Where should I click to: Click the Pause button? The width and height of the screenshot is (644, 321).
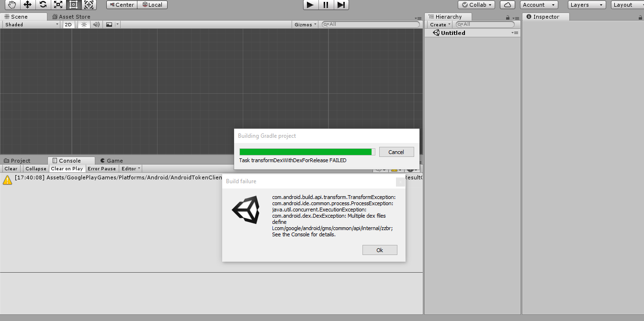point(326,5)
